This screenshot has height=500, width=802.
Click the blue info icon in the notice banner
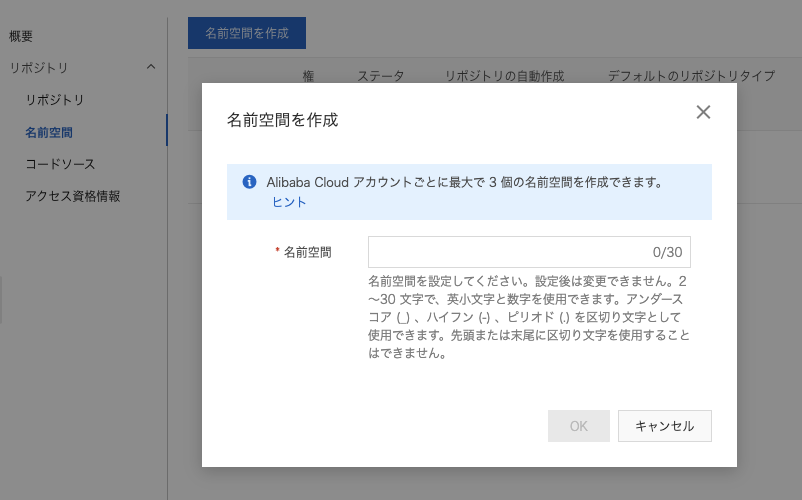pyautogui.click(x=249, y=182)
